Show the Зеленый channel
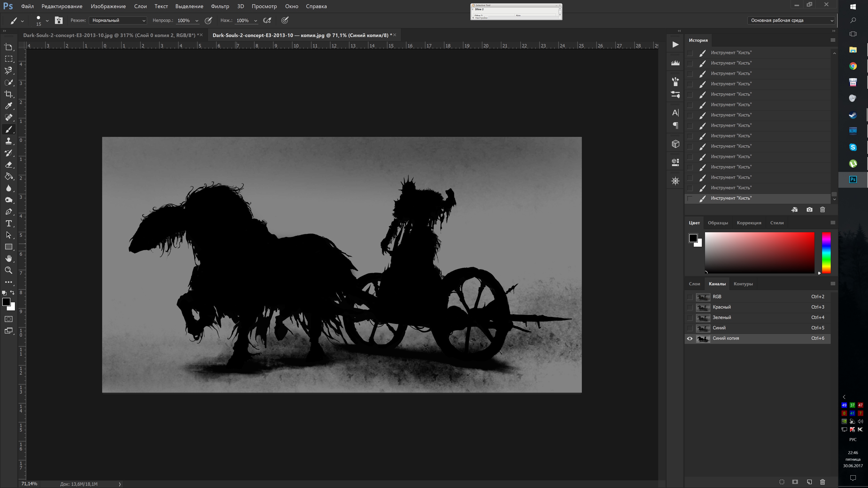 point(690,318)
